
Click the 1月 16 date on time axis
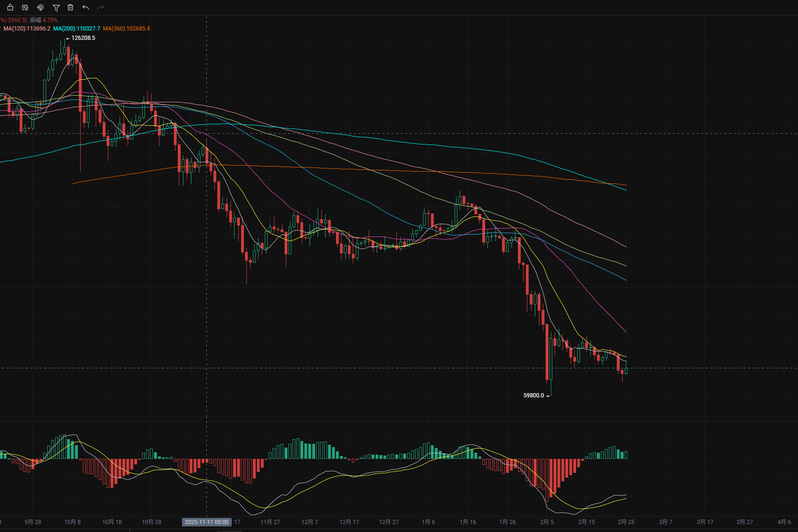click(468, 522)
